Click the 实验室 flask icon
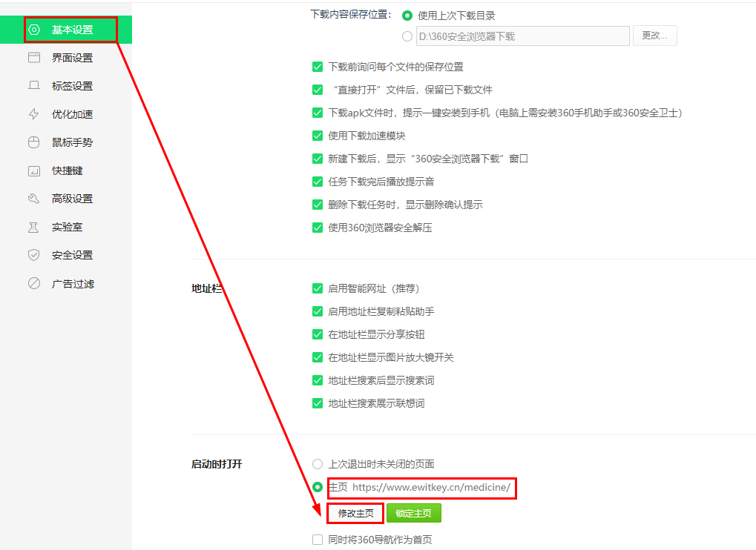 (34, 227)
